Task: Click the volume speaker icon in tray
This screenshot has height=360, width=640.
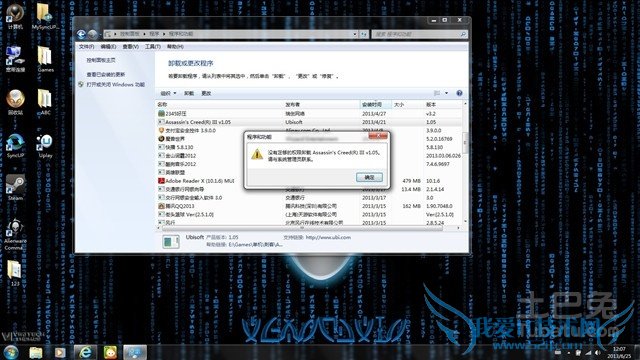Action: [x=597, y=352]
